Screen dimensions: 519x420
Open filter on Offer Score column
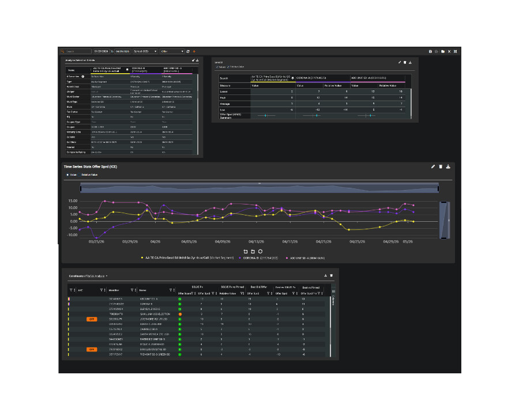click(192, 293)
